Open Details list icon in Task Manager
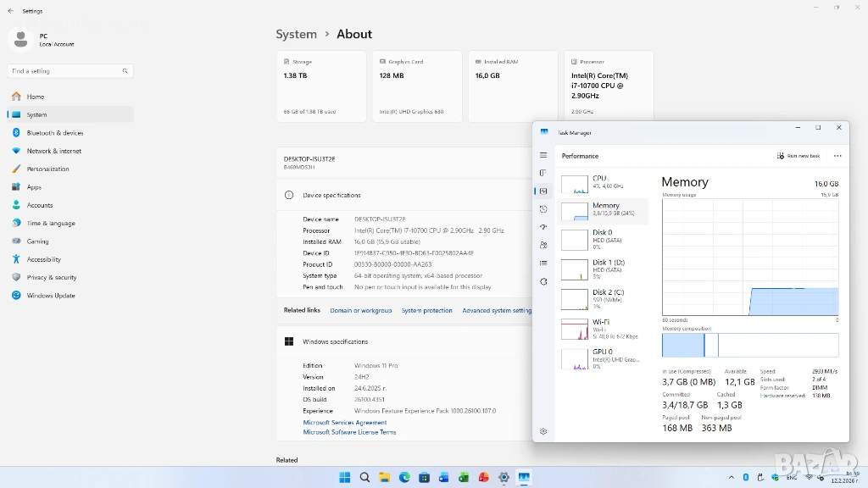The width and height of the screenshot is (868, 488). point(543,263)
